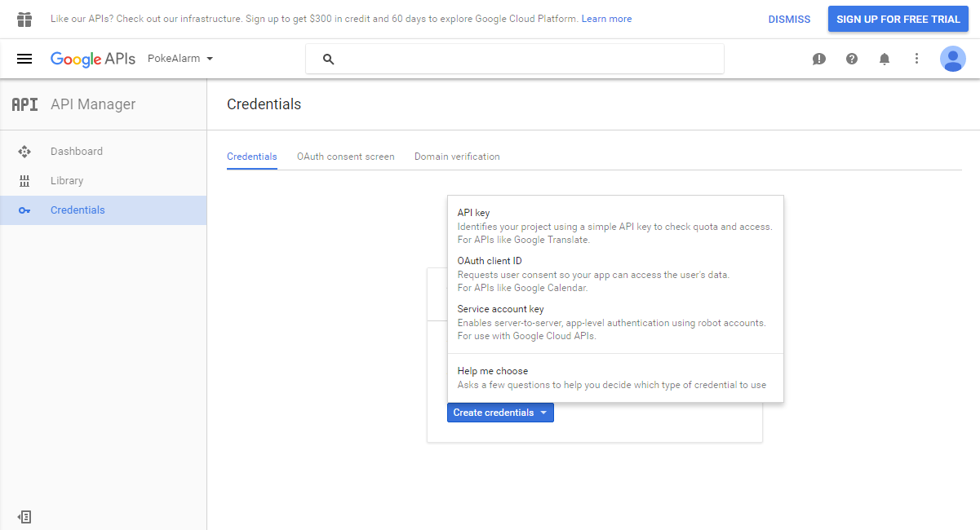Choose Service account key from the menu
Screen dimensions: 980x530
[615, 322]
